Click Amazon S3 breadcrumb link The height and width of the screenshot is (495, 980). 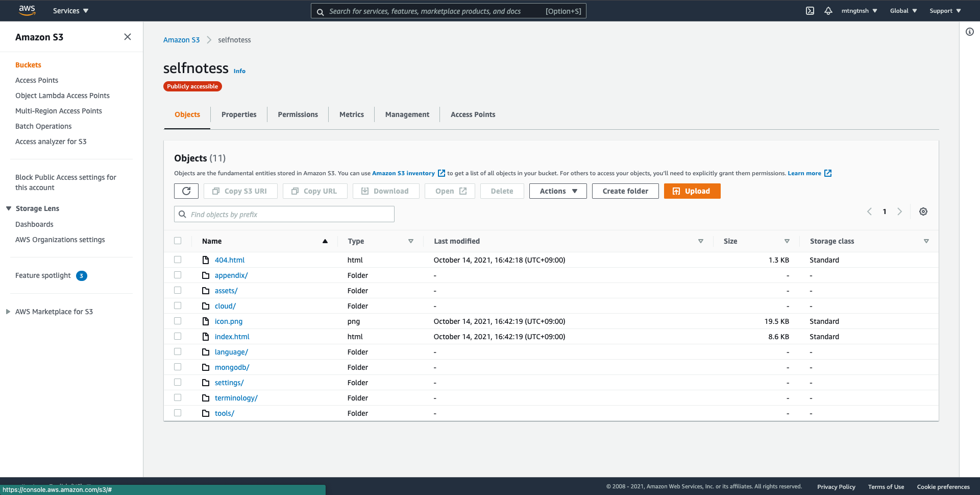click(x=181, y=40)
